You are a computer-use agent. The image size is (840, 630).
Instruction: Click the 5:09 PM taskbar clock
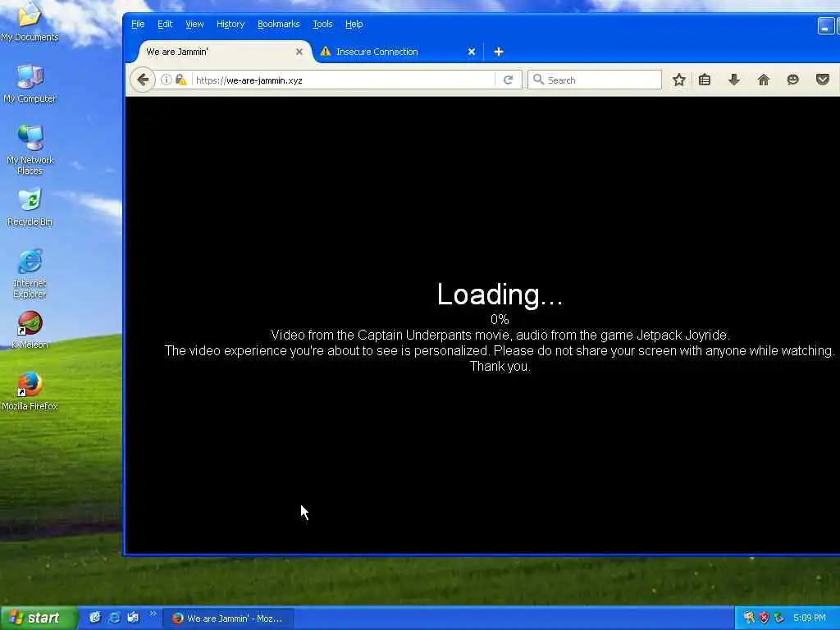coord(810,618)
